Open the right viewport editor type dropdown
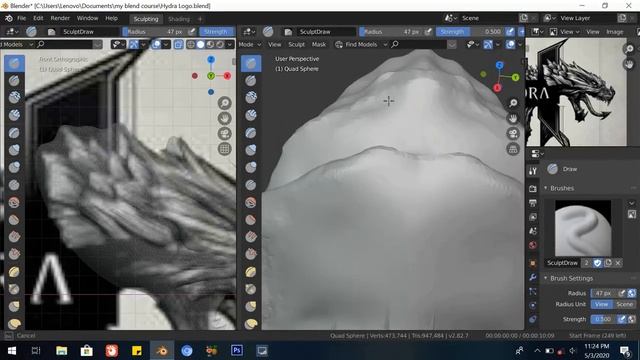Image resolution: width=640 pixels, height=360 pixels. click(249, 31)
